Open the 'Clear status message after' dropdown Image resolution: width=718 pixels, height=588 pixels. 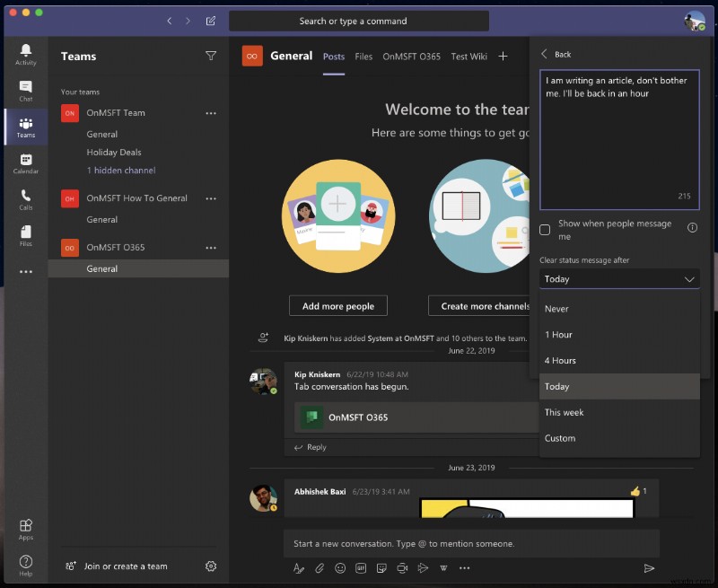click(619, 278)
